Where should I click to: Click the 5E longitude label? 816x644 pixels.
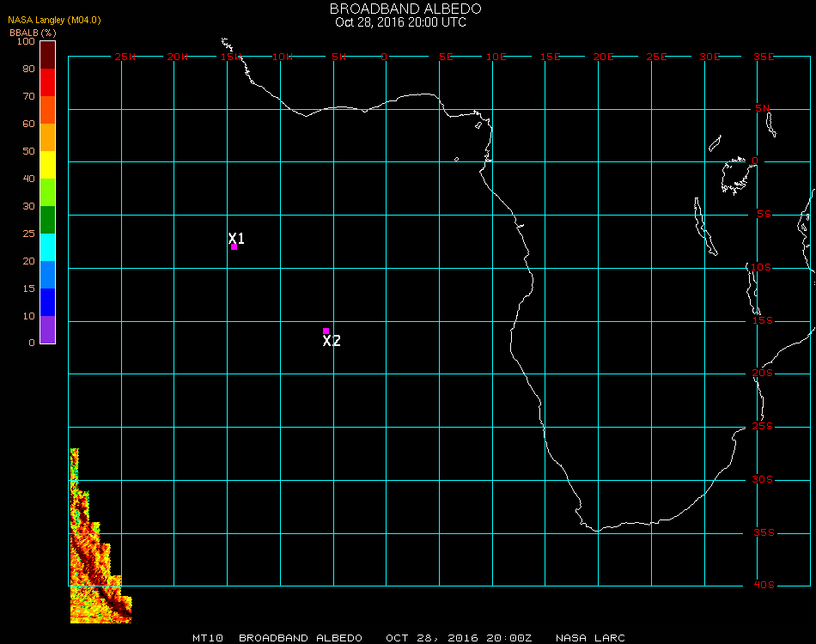click(446, 57)
